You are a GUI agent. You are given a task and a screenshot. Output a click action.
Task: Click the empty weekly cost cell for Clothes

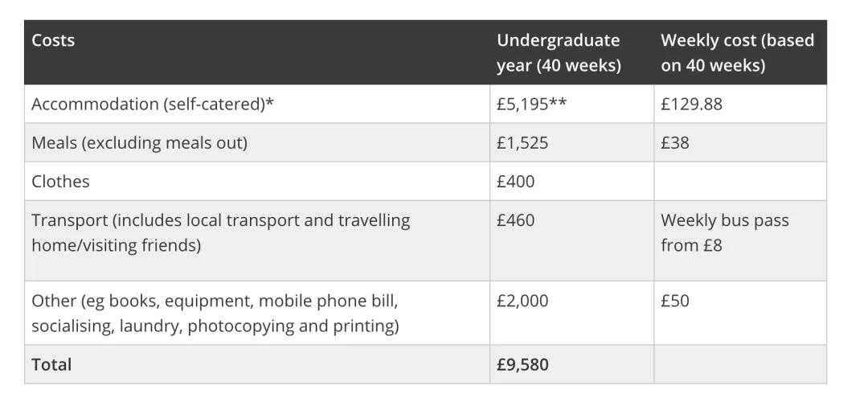(x=739, y=181)
